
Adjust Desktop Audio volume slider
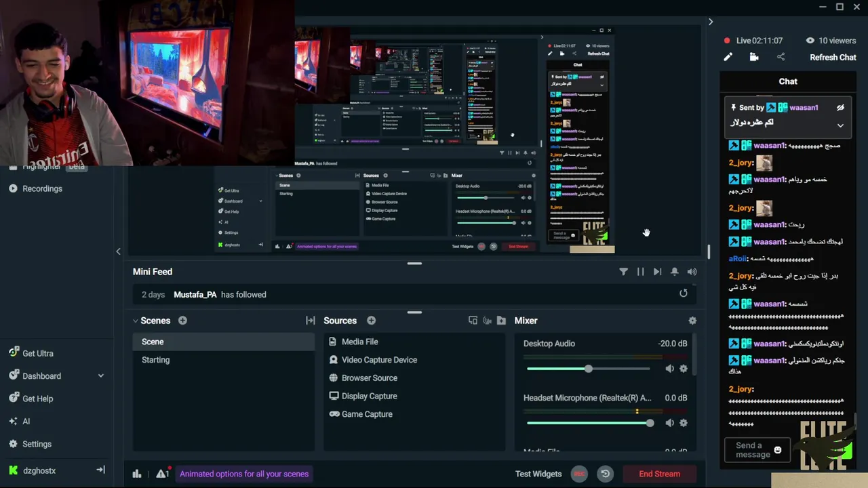588,369
